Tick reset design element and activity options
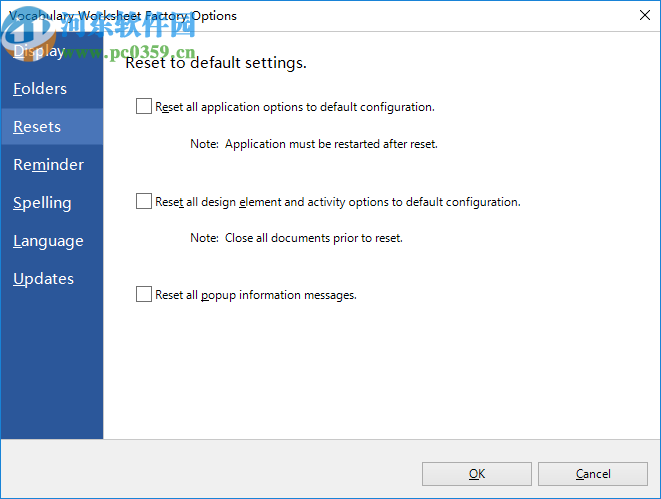 [x=144, y=201]
